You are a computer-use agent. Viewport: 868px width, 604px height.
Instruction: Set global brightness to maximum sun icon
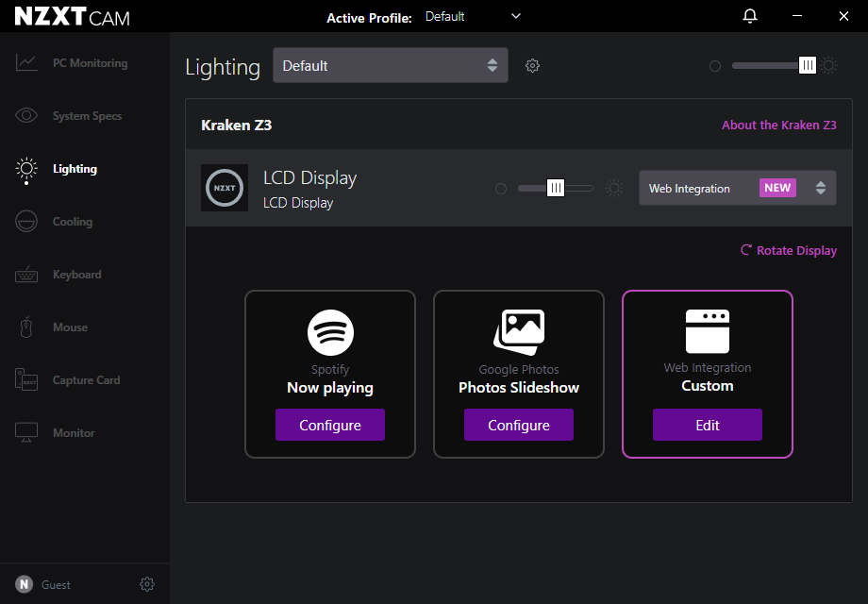tap(829, 66)
